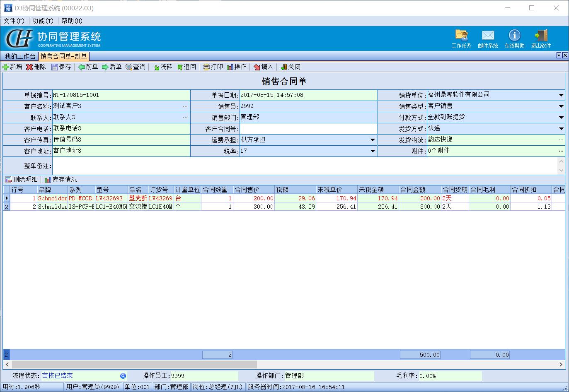Click the LV432693 model cell

(111, 198)
